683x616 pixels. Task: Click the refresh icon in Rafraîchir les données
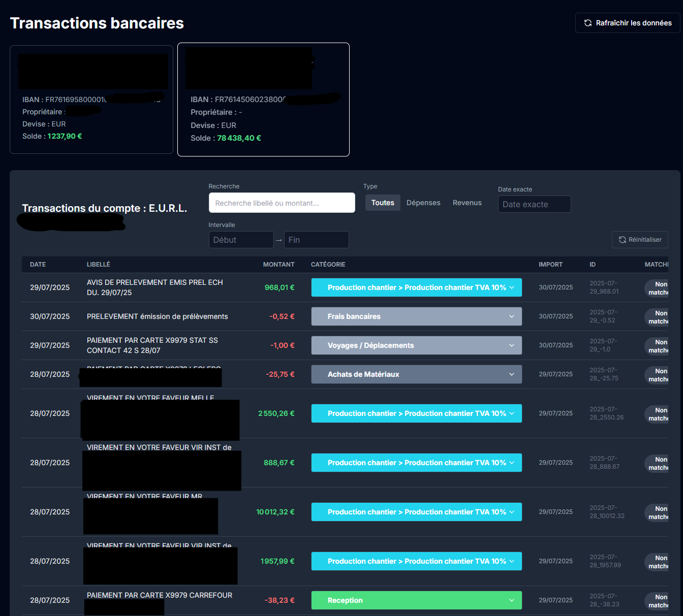point(588,23)
